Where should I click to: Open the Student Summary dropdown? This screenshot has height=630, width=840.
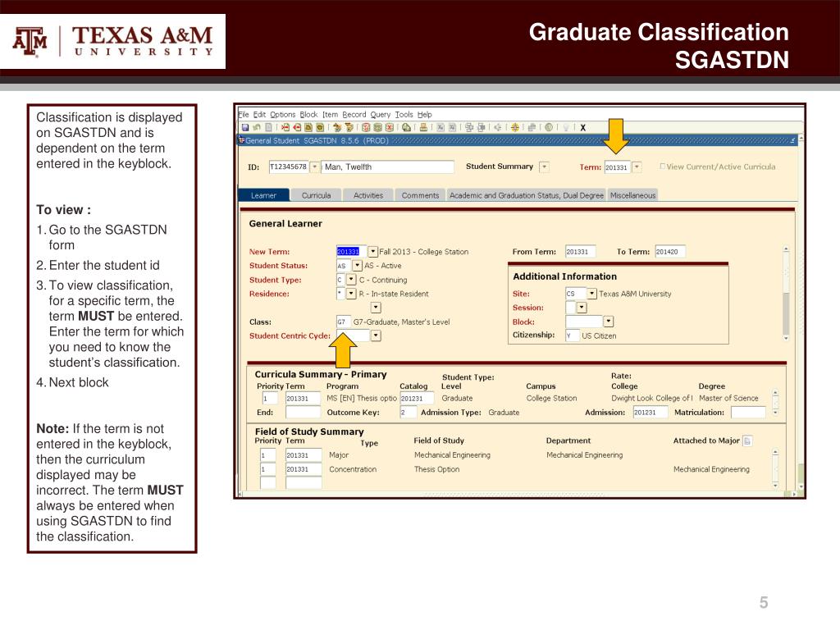point(545,167)
